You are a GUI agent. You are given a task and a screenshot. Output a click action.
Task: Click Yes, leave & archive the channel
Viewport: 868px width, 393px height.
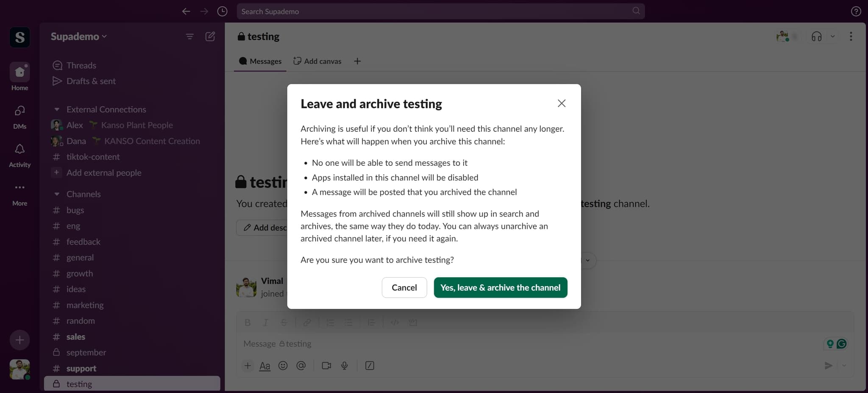[501, 287]
